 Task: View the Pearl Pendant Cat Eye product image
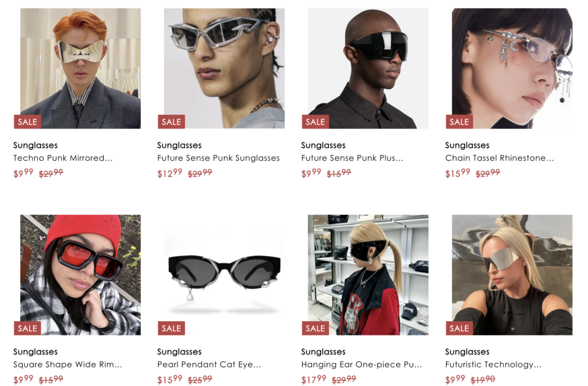click(x=225, y=275)
